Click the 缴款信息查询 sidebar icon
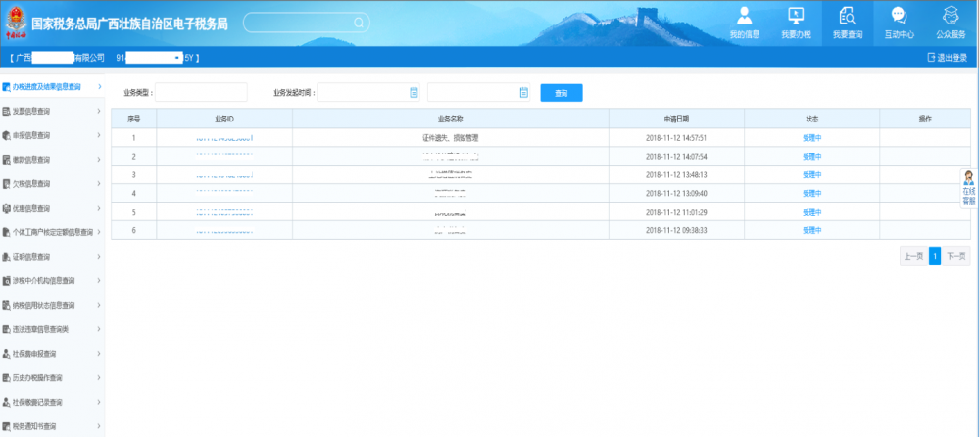The image size is (980, 437). tap(6, 160)
